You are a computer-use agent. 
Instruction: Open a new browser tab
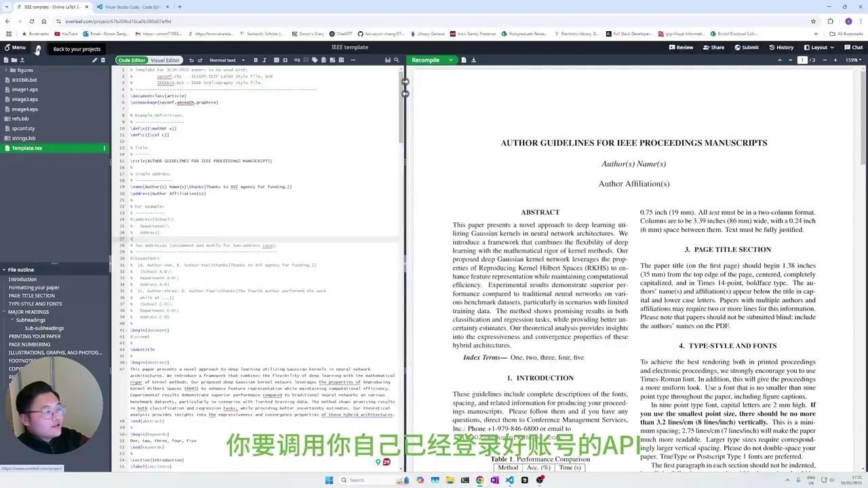[x=179, y=7]
